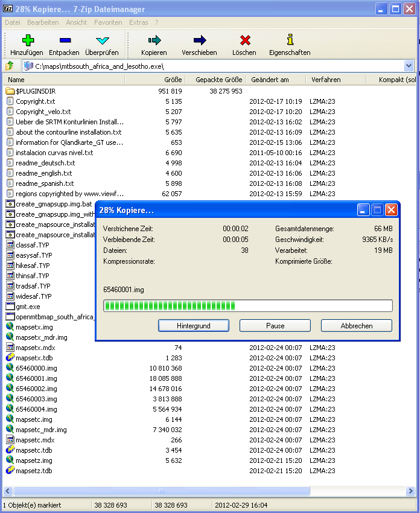Open the Ansicht menu
Screen dimensions: 420x513
click(x=77, y=22)
